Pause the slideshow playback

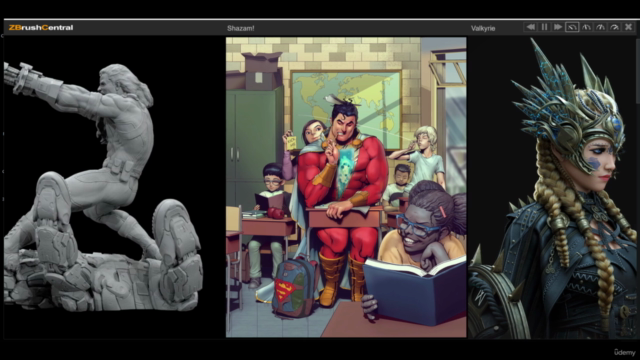point(544,27)
